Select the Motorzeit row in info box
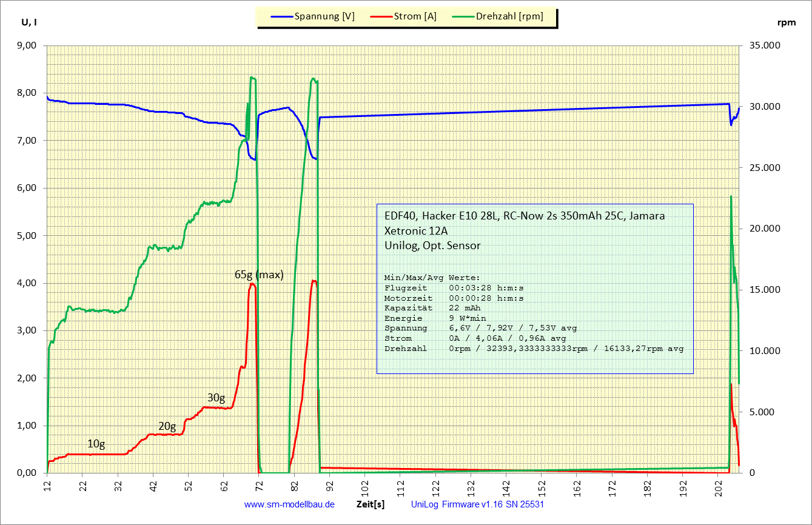This screenshot has width=812, height=525. [454, 298]
